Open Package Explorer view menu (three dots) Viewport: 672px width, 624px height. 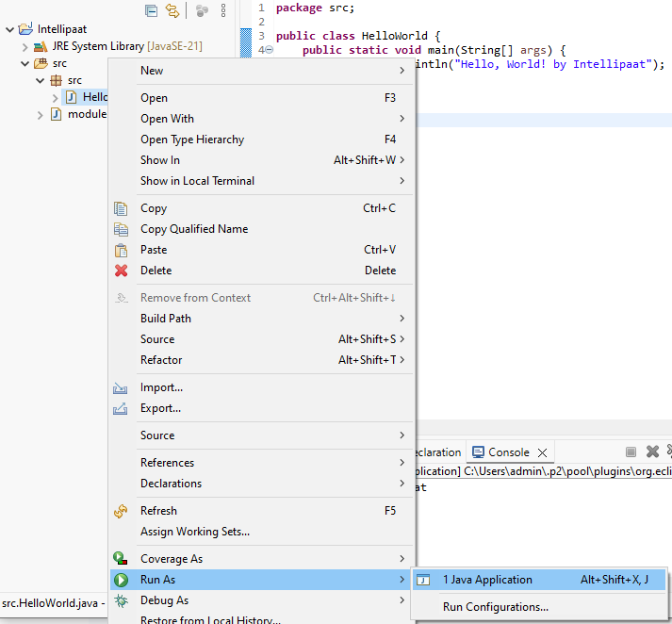pyautogui.click(x=223, y=10)
